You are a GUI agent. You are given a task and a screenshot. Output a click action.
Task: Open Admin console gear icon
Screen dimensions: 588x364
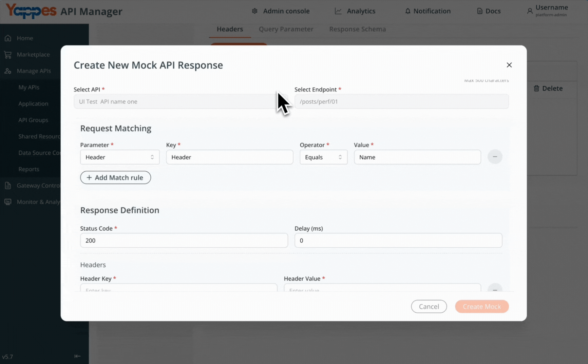[x=255, y=11]
